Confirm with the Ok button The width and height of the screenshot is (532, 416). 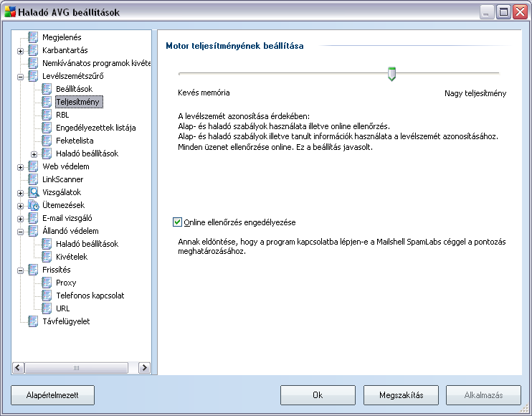[x=318, y=395]
